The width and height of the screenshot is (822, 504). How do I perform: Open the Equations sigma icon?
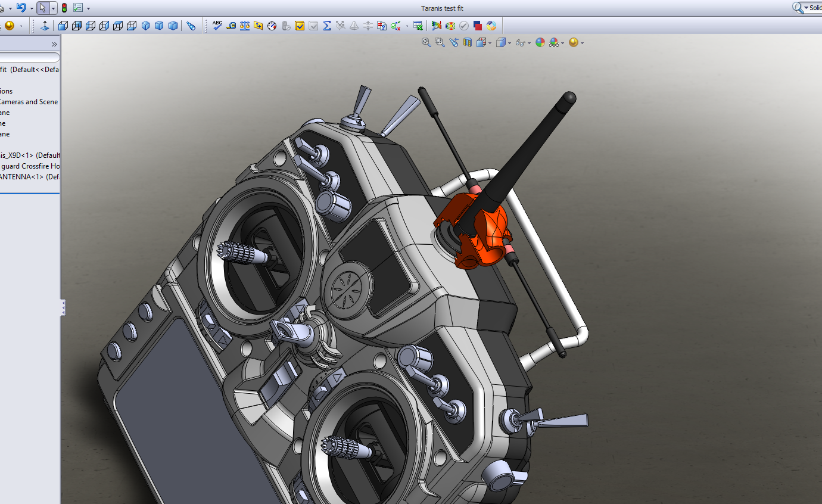pos(326,26)
